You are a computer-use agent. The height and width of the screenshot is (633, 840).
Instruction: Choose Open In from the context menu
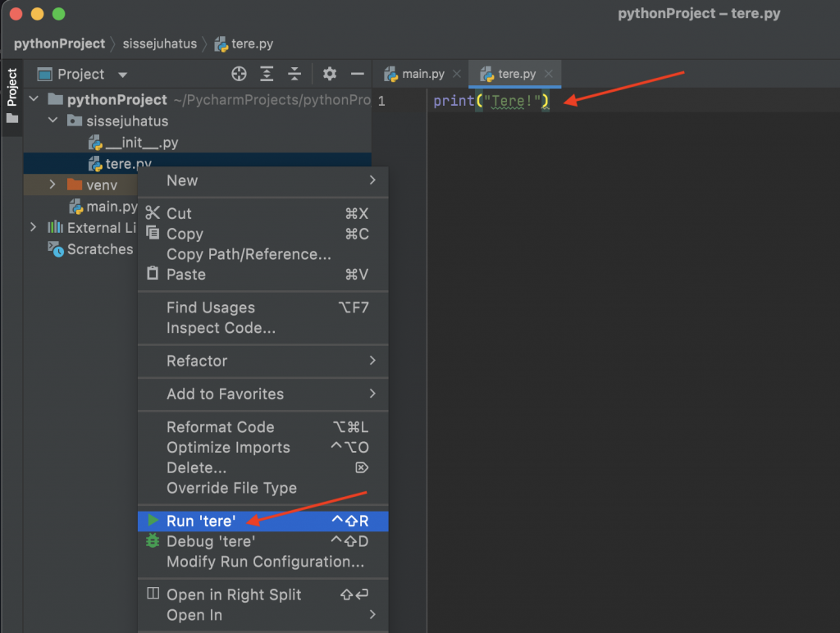[263, 615]
